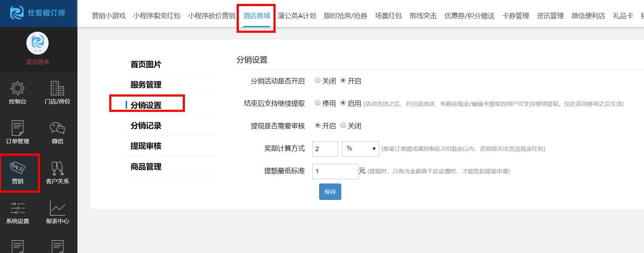Select 关闭 for 分销活动是否开启
Image resolution: width=644 pixels, height=253 pixels.
click(x=318, y=81)
